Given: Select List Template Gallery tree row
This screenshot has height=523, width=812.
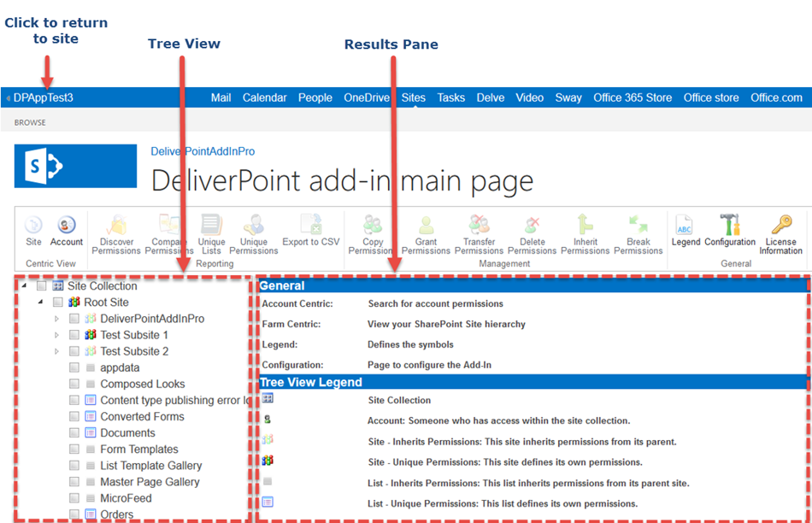Looking at the screenshot, I should click(151, 465).
